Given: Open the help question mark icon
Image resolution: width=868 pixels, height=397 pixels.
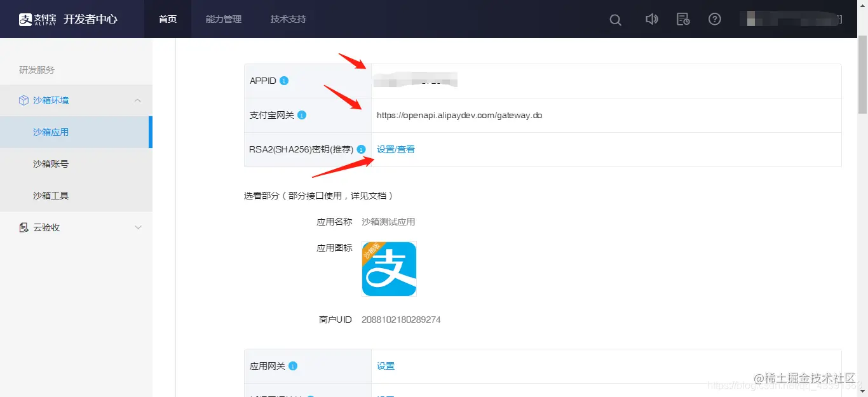Looking at the screenshot, I should coord(715,19).
